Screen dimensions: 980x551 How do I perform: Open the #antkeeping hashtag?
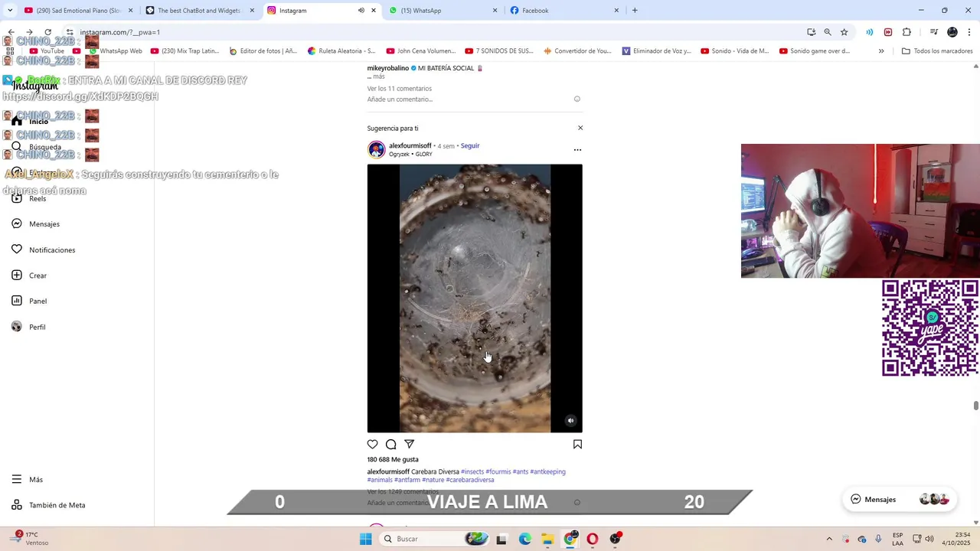pos(547,471)
